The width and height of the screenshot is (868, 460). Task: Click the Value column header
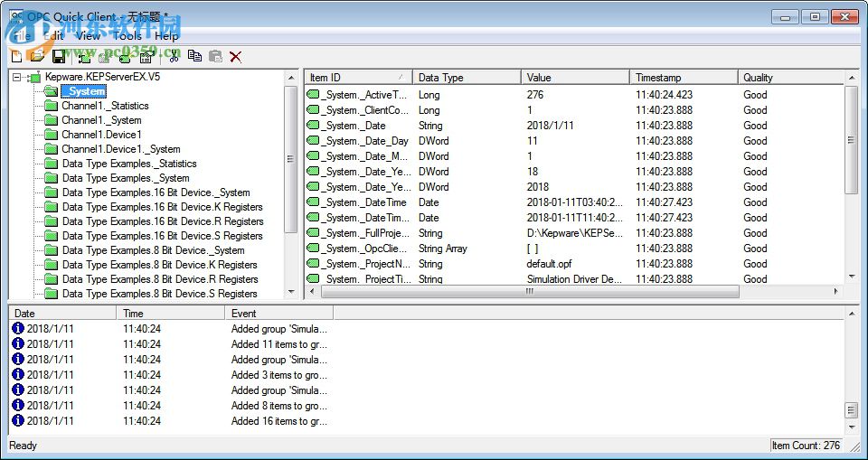575,78
